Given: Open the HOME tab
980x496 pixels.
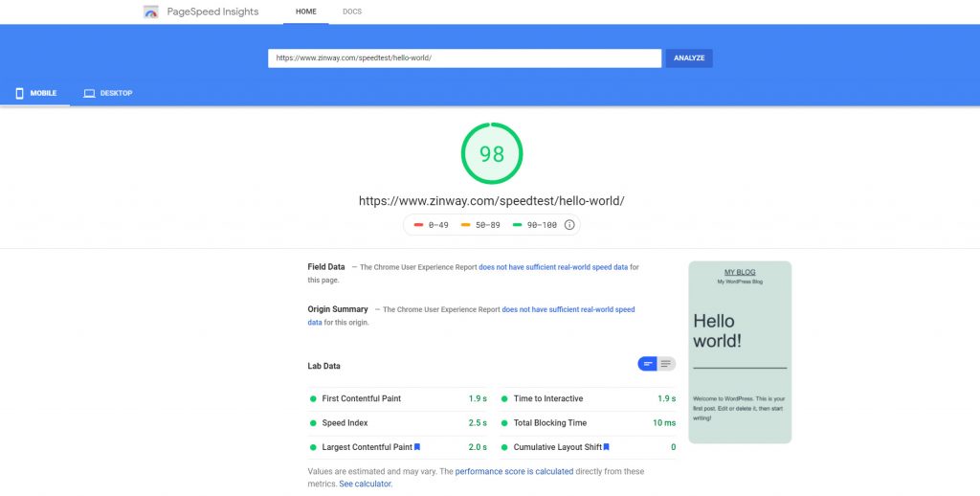Looking at the screenshot, I should [305, 11].
